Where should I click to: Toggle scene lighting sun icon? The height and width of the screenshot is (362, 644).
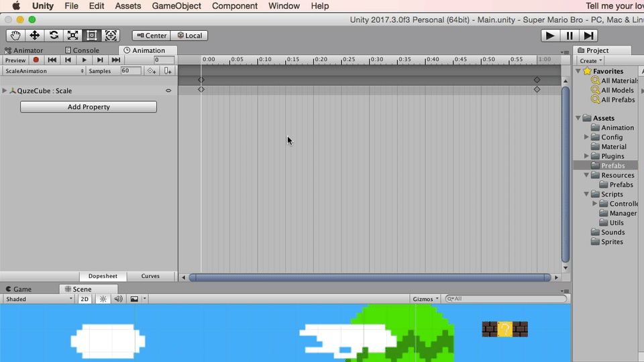click(103, 299)
